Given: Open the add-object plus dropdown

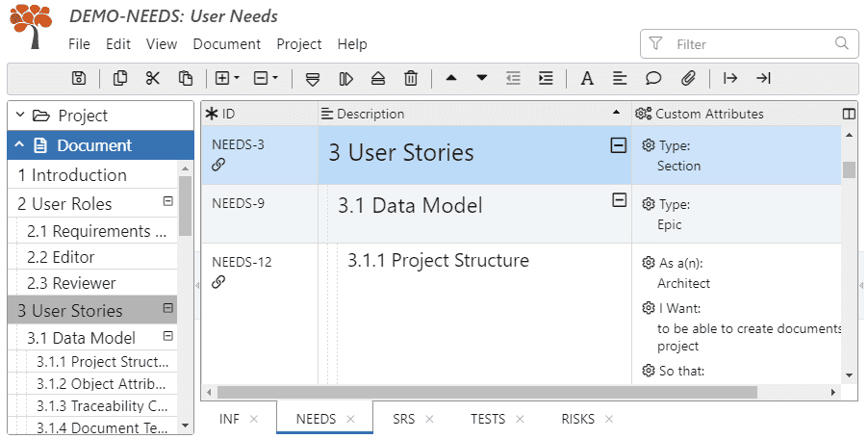Looking at the screenshot, I should 227,78.
